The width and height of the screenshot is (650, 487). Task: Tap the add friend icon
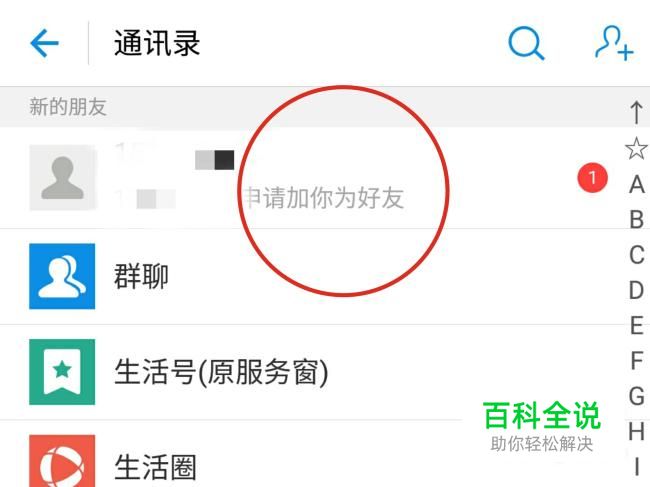point(614,43)
